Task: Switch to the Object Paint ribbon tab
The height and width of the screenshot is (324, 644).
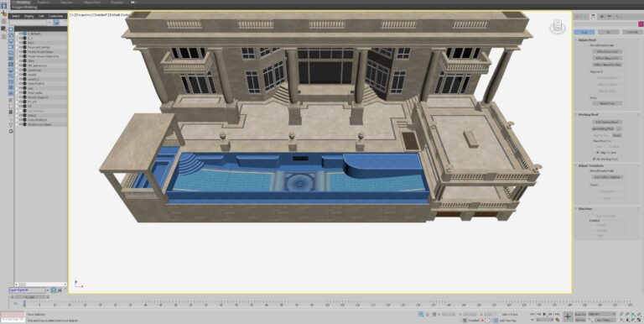Action: click(92, 2)
